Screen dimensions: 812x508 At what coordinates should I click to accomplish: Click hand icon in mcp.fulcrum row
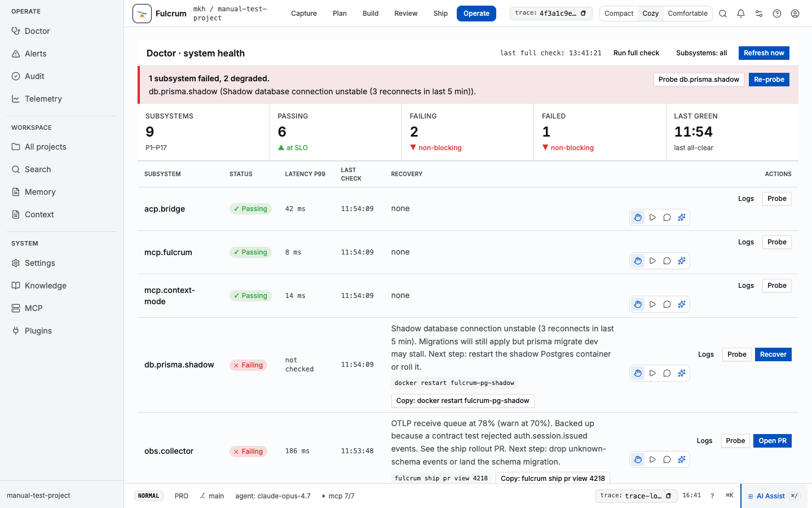click(638, 261)
